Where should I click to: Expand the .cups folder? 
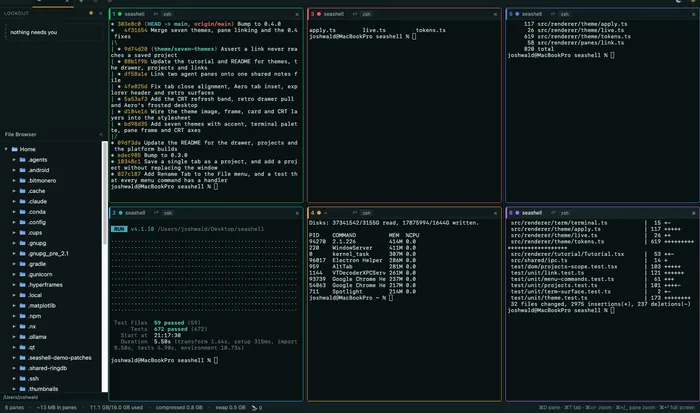click(x=14, y=233)
